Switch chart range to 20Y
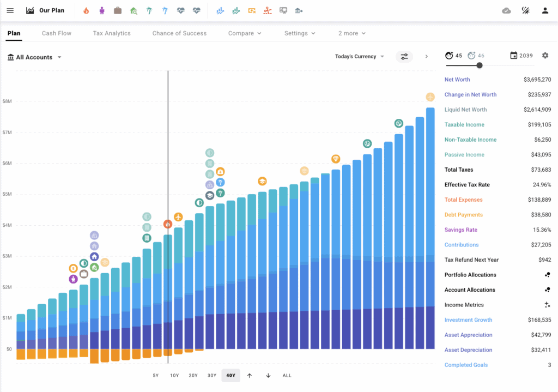The width and height of the screenshot is (558, 392). pos(193,375)
